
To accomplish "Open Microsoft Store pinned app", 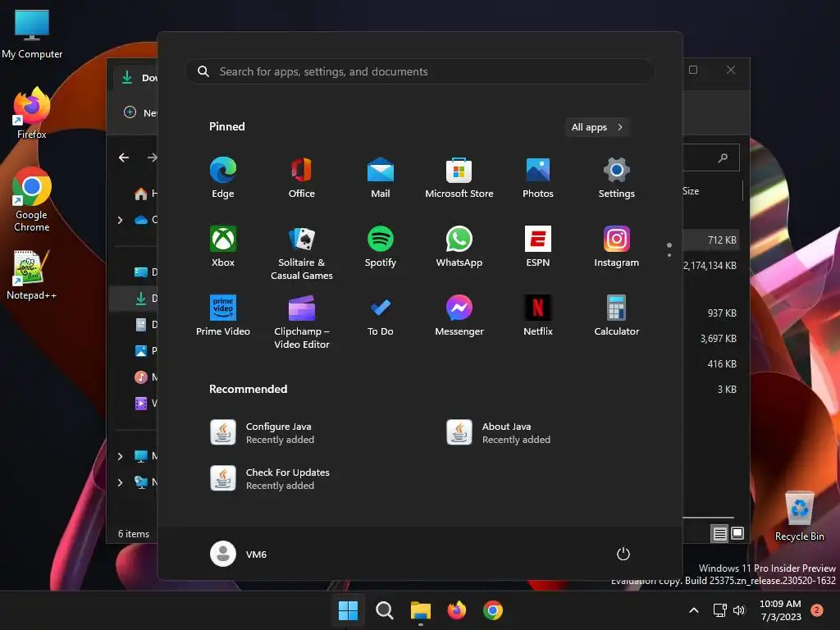I will 459,178.
